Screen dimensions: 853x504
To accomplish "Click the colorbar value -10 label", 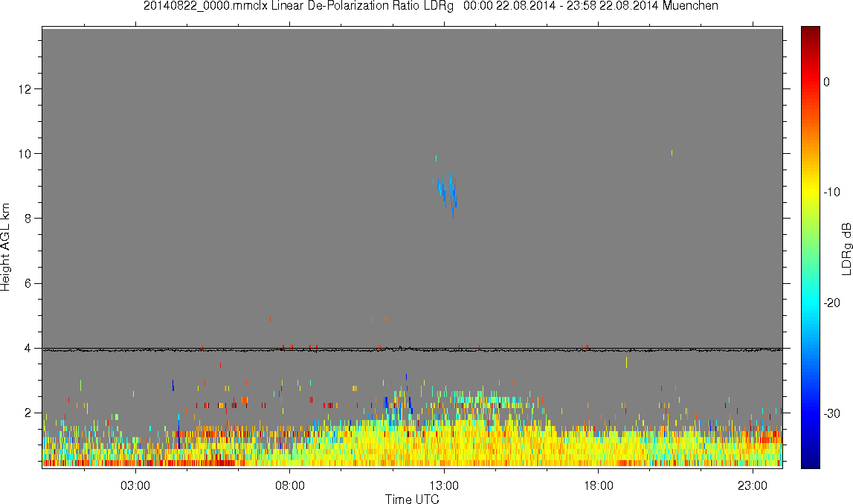I will (x=831, y=192).
